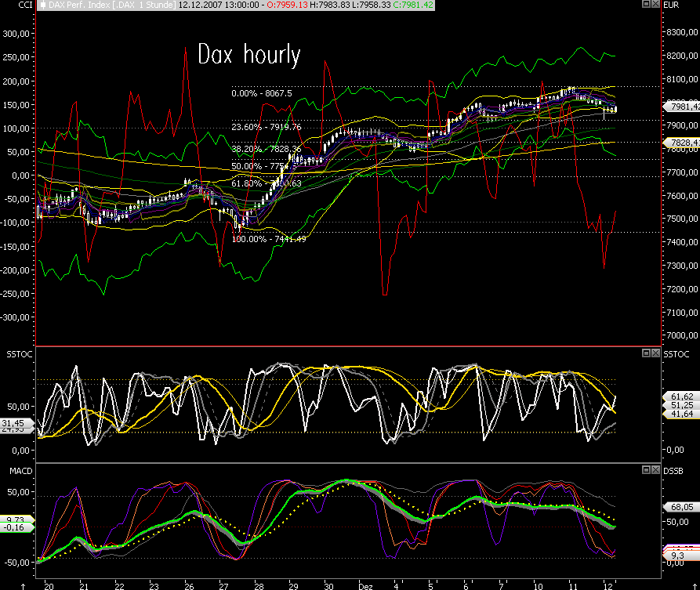Click the MACD axis label
The width and height of the screenshot is (700, 590).
[21, 471]
